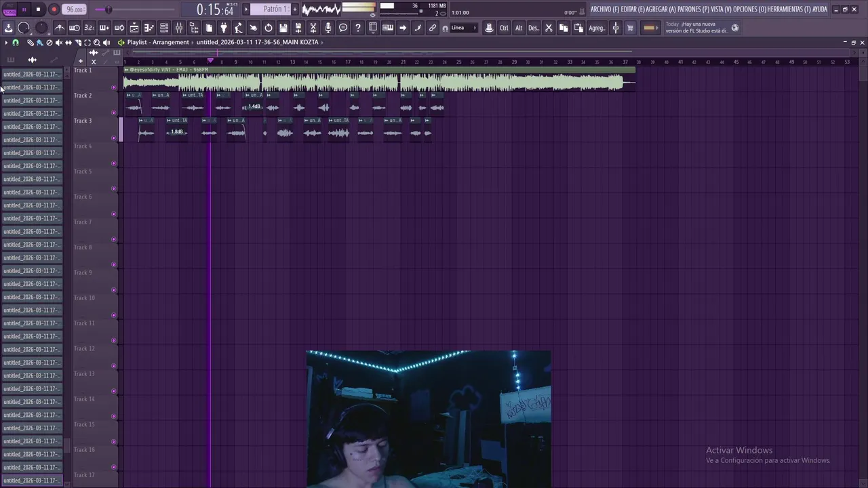
Task: Toggle the 3-2-1 countdown before recording
Action: click(x=90, y=28)
